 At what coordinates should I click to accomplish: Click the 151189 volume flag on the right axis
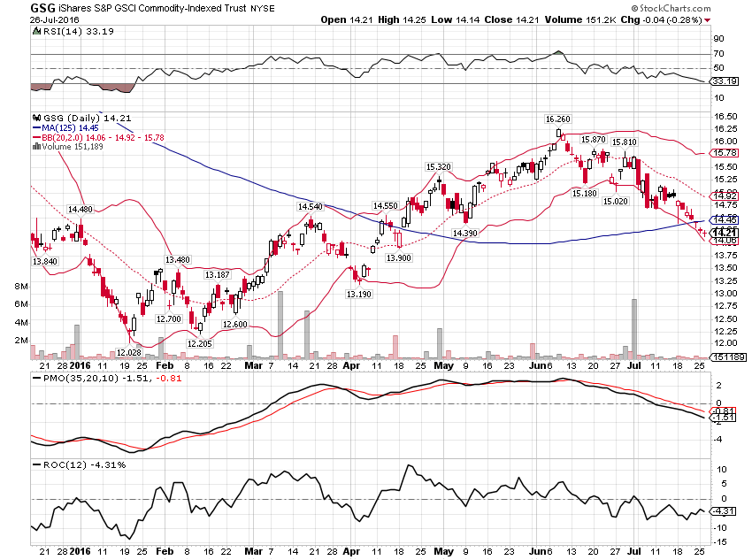click(727, 357)
